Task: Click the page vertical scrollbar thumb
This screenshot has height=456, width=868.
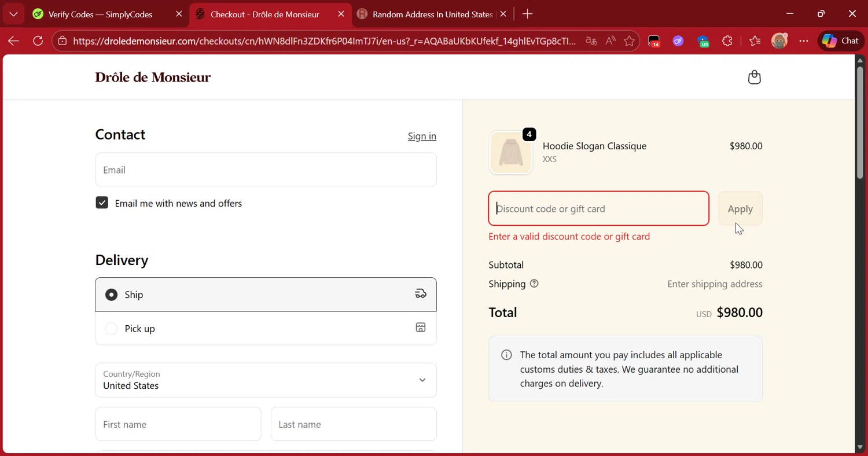Action: coord(860,123)
